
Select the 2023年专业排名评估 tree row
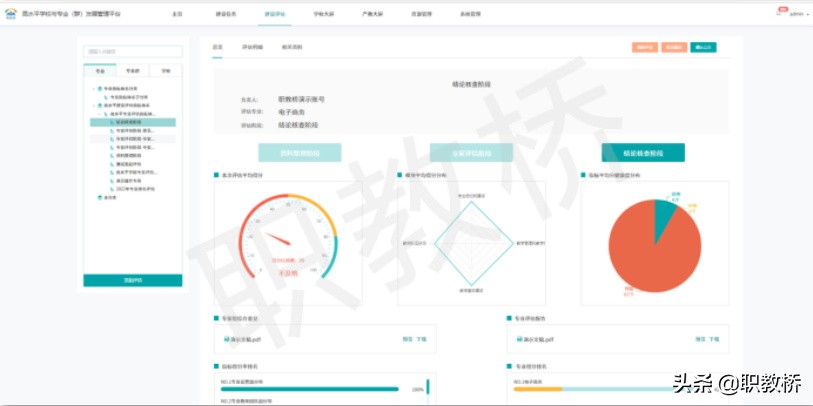coord(133,189)
